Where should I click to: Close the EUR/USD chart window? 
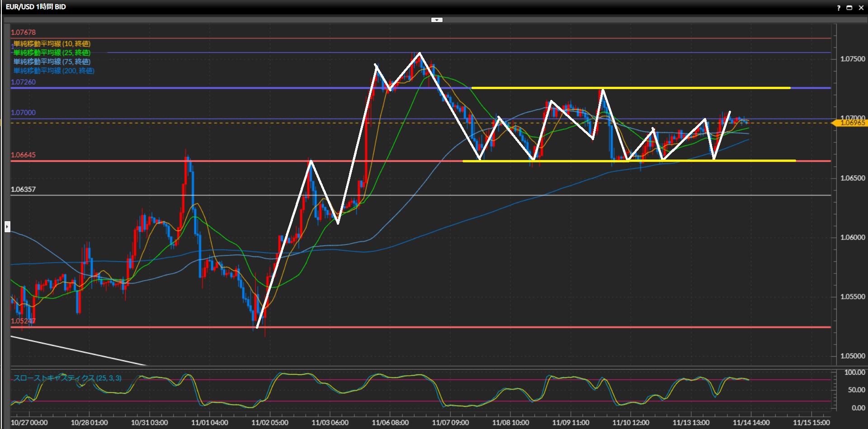tap(861, 8)
